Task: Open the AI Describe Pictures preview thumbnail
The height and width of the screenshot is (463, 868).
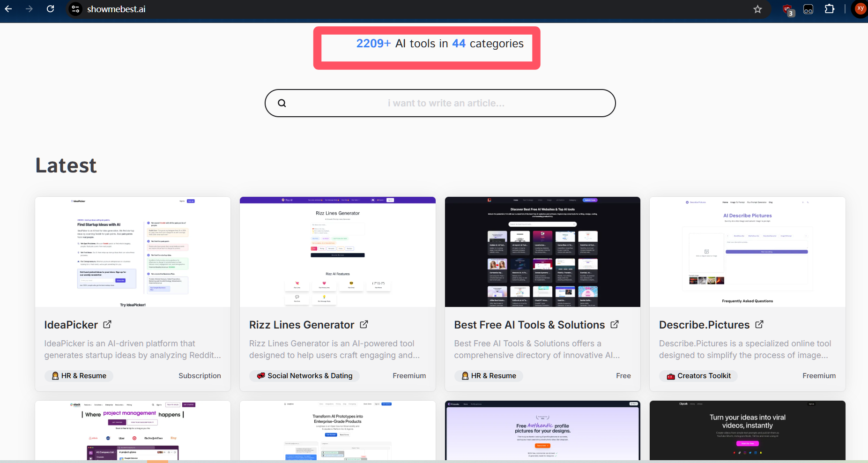Action: click(748, 252)
